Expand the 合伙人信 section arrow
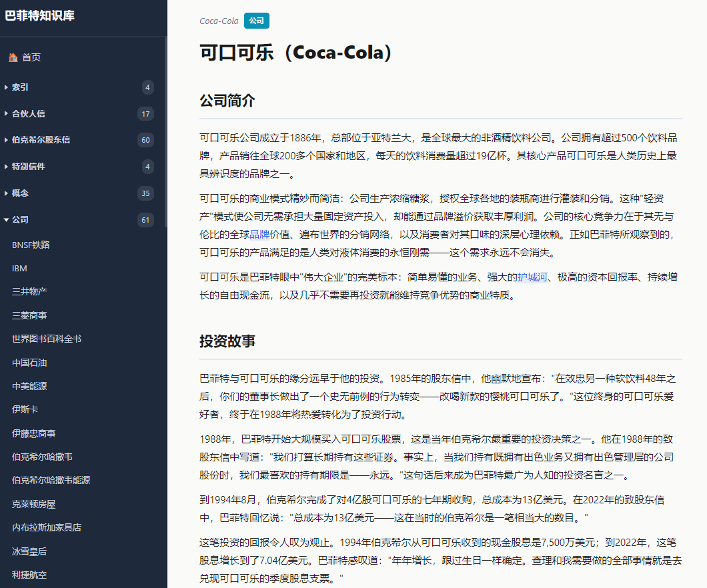This screenshot has width=707, height=588. (x=6, y=113)
